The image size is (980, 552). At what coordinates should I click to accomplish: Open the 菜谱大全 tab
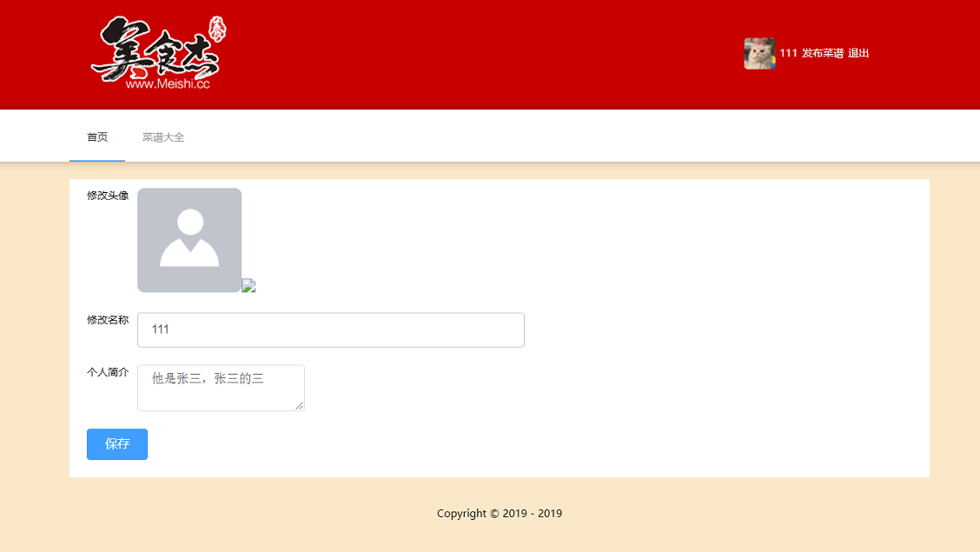[163, 136]
